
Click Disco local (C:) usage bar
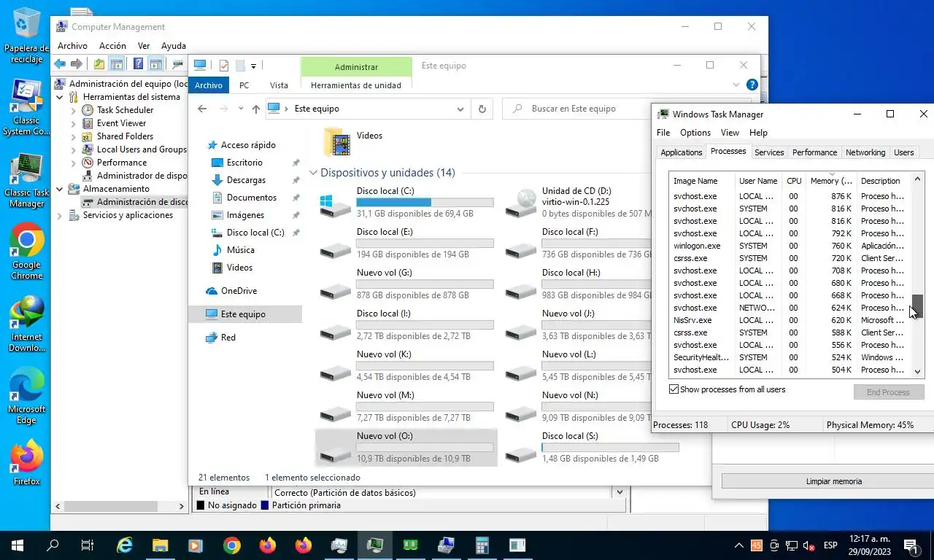425,202
